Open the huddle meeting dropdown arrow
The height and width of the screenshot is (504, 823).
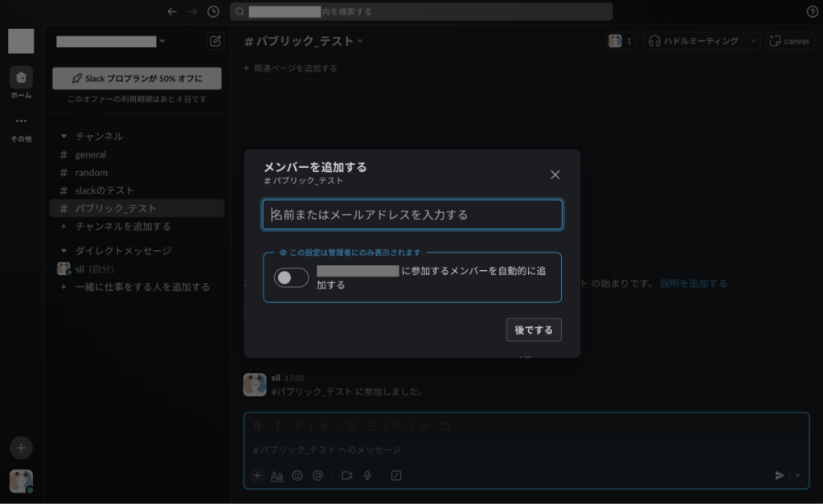click(753, 41)
